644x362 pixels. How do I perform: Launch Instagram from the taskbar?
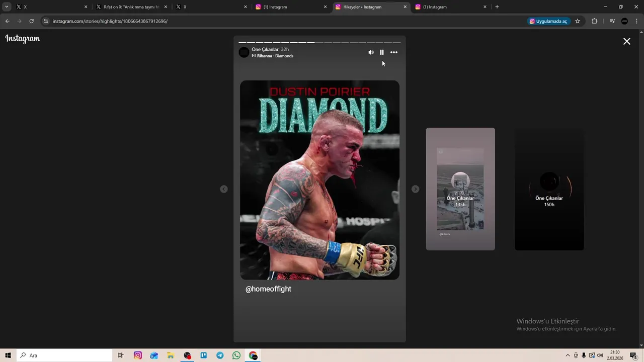pos(138,355)
